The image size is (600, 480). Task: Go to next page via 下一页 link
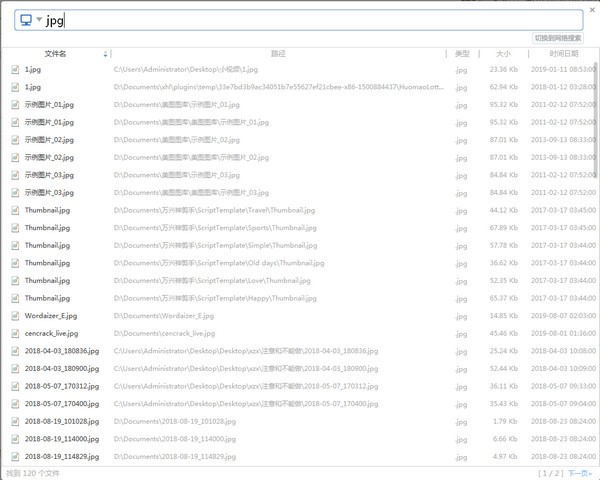click(579, 472)
